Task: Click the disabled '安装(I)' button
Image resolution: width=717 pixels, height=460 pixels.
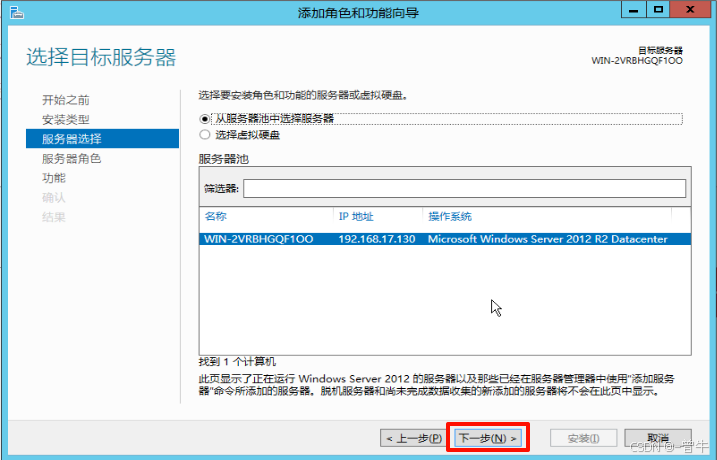Action: click(x=583, y=438)
